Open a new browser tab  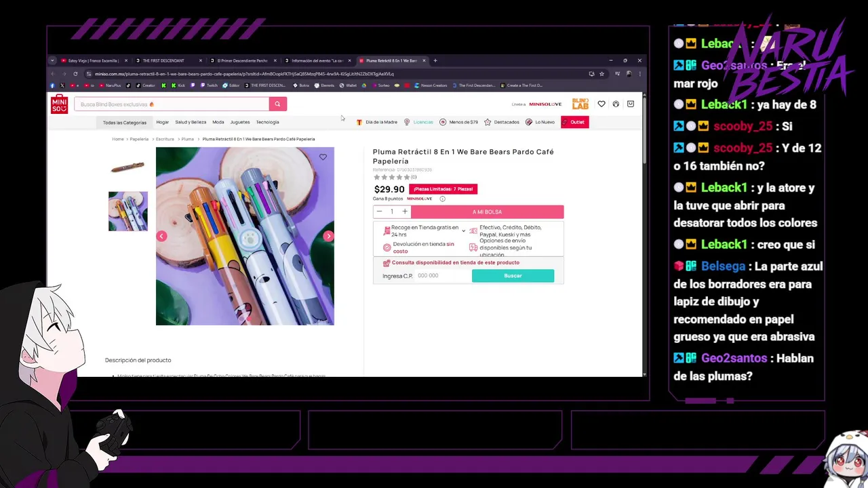[x=435, y=60]
